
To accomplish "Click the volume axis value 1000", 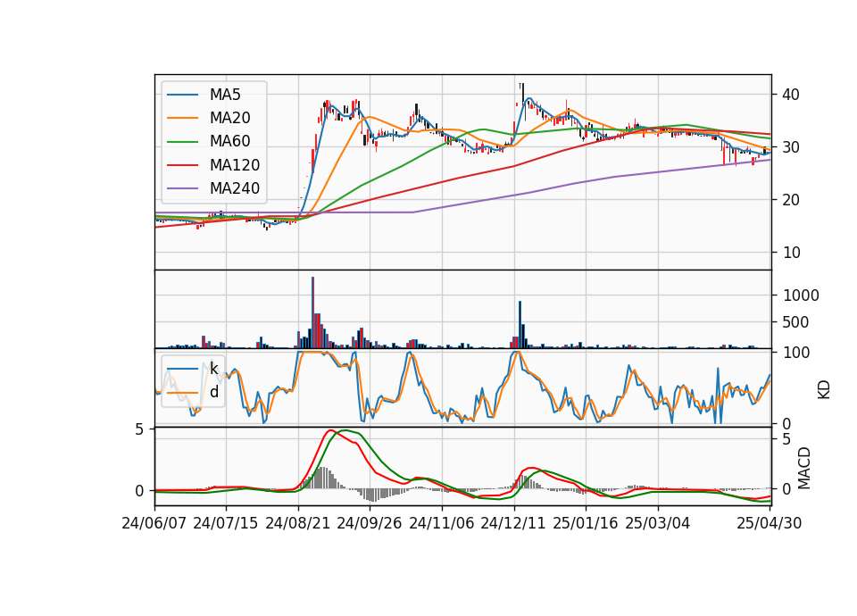I will 801,296.
